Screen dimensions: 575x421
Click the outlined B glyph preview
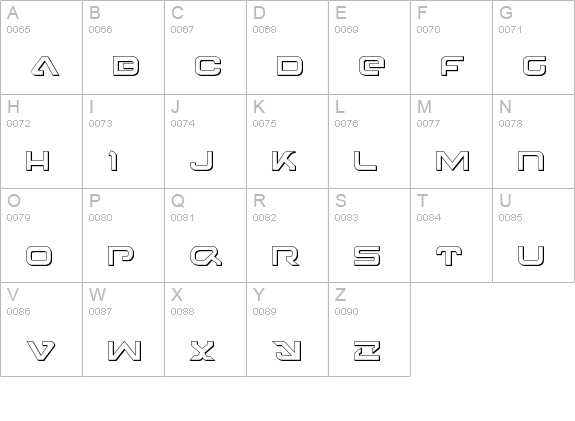[x=126, y=66]
